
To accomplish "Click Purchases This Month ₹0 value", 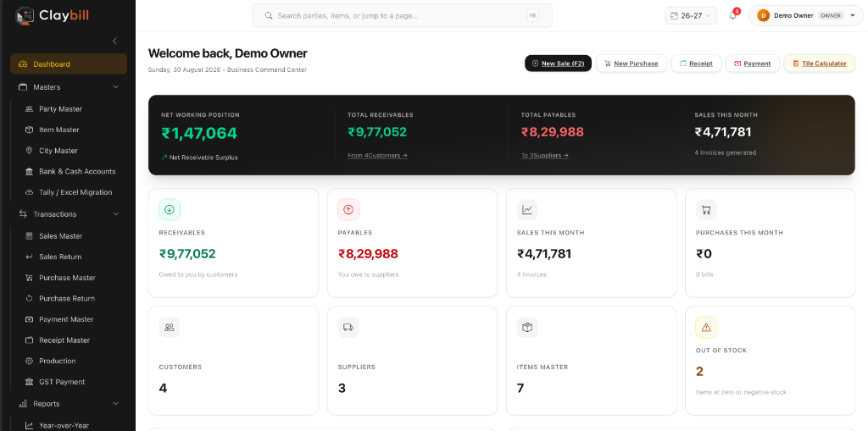I will pos(704,254).
